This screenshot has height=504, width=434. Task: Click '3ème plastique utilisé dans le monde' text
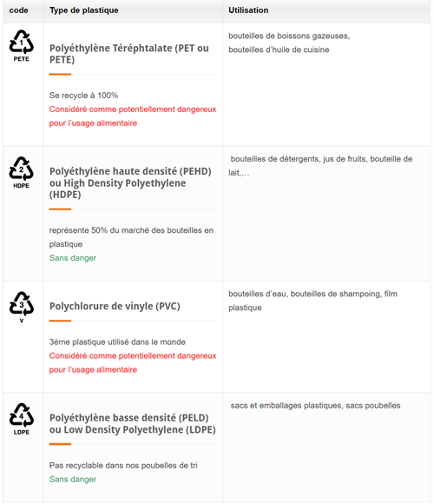117,342
